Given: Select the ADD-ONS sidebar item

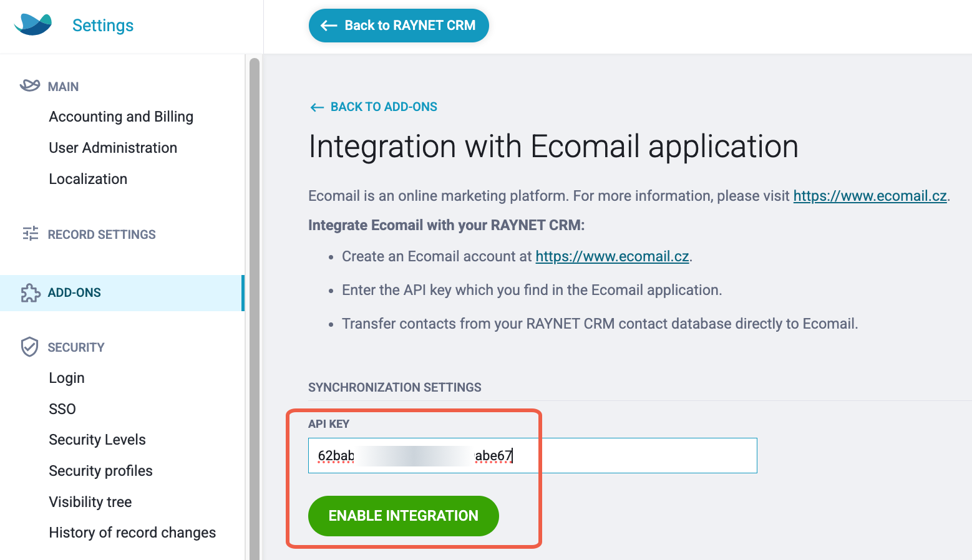Looking at the screenshot, I should [122, 292].
